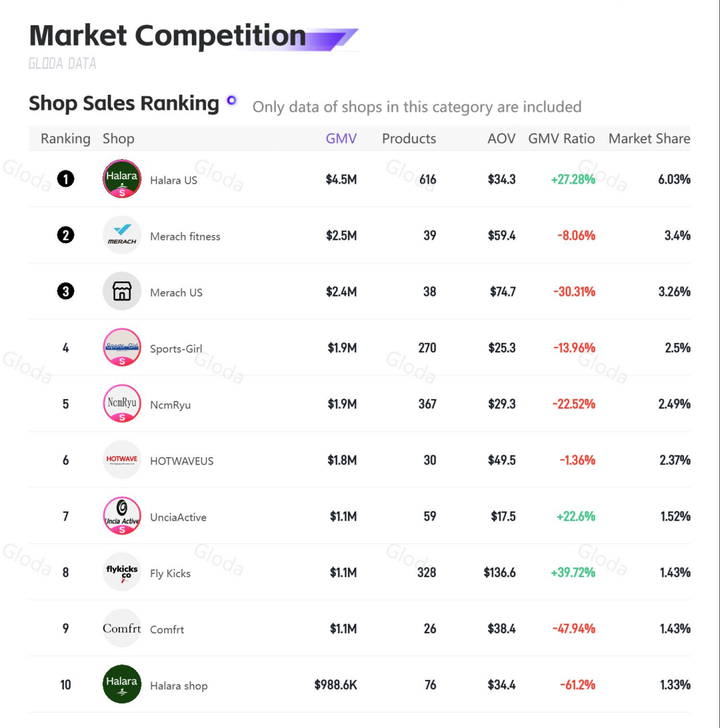
Task: Click the NcmRyu shop logo
Action: coord(122,403)
